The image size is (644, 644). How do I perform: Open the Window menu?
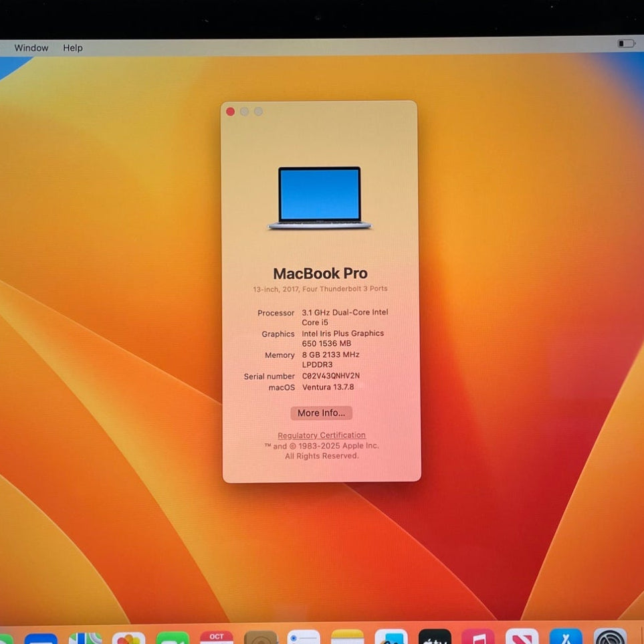click(x=31, y=48)
